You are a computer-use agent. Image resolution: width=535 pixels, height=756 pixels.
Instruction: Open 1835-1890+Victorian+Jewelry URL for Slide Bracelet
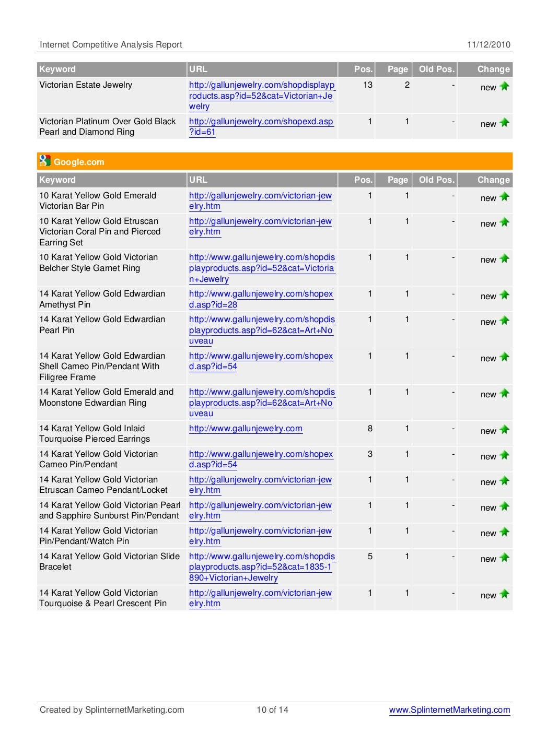262,567
